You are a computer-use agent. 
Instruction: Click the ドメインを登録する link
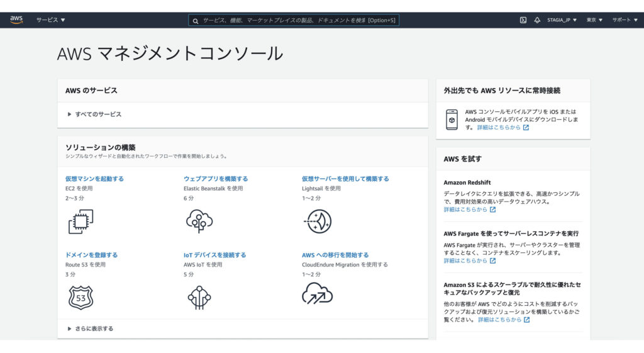91,255
